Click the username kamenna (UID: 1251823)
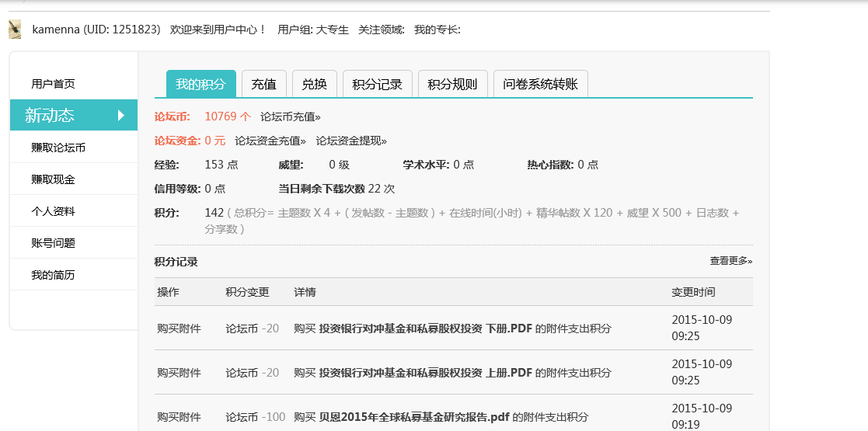Viewport: 868px width, 431px height. tap(96, 30)
